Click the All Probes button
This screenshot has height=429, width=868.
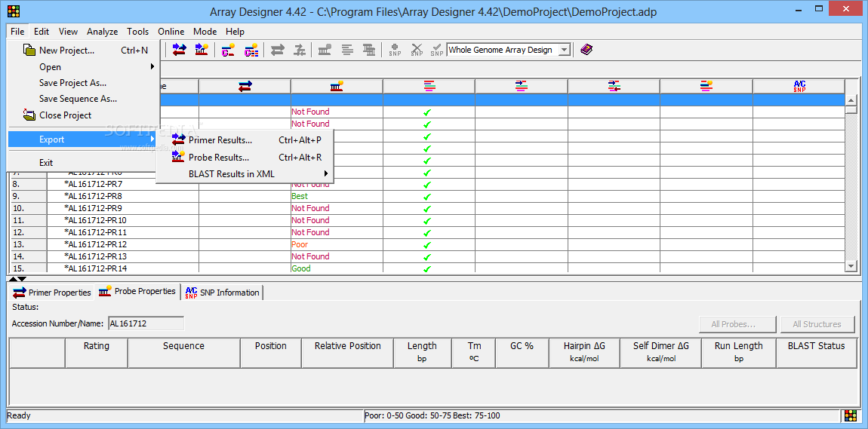pyautogui.click(x=738, y=324)
